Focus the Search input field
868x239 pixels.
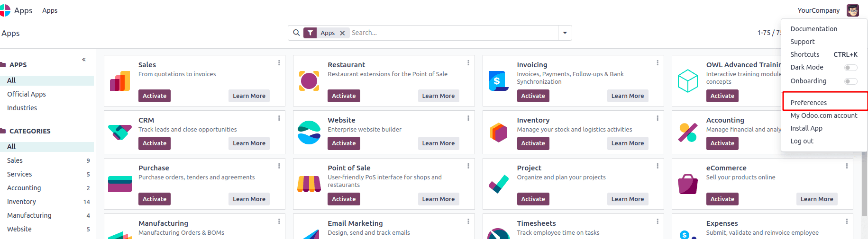click(454, 33)
